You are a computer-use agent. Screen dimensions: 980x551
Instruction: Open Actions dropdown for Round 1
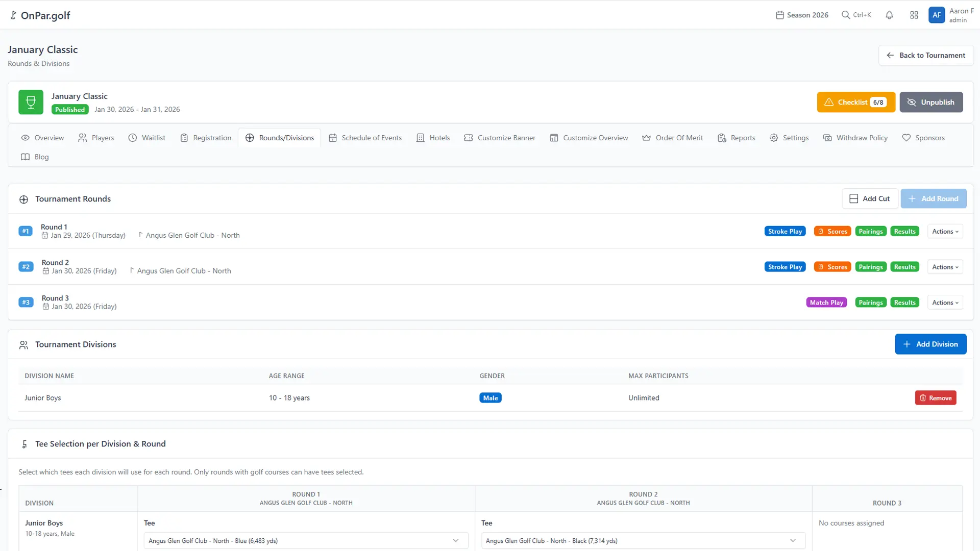coord(944,231)
